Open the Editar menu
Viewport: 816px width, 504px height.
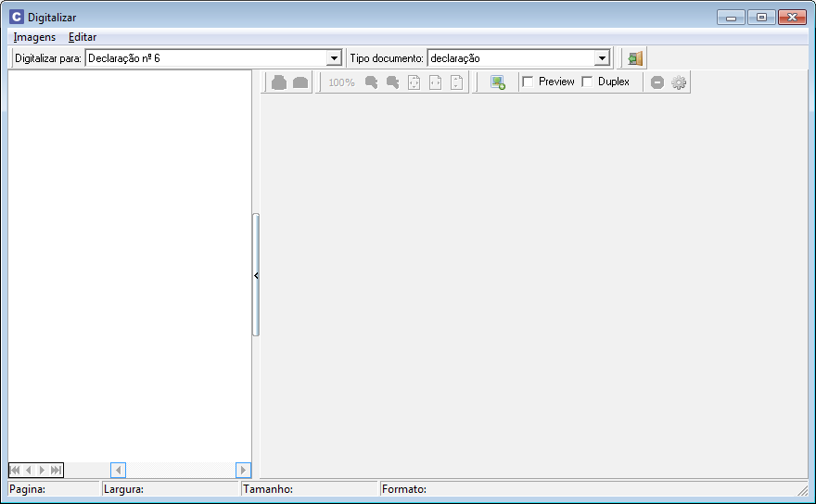pyautogui.click(x=83, y=37)
